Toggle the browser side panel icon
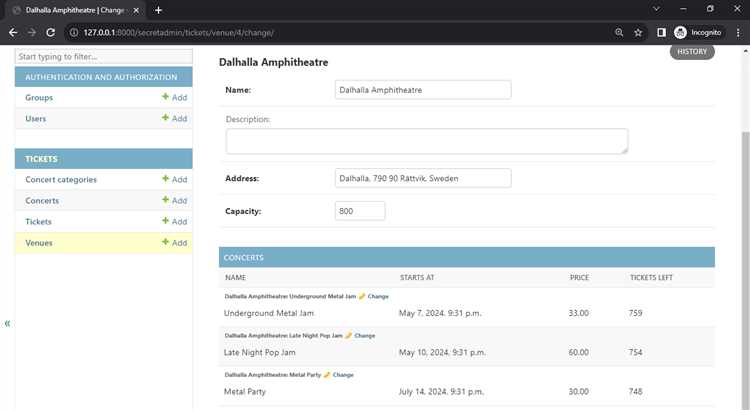This screenshot has height=410, width=750. pyautogui.click(x=661, y=33)
